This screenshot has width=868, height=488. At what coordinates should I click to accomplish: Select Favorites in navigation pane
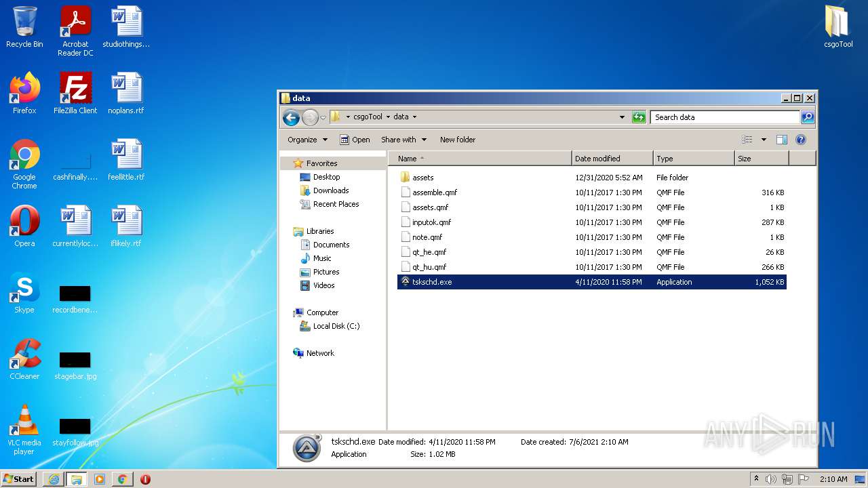[x=321, y=163]
